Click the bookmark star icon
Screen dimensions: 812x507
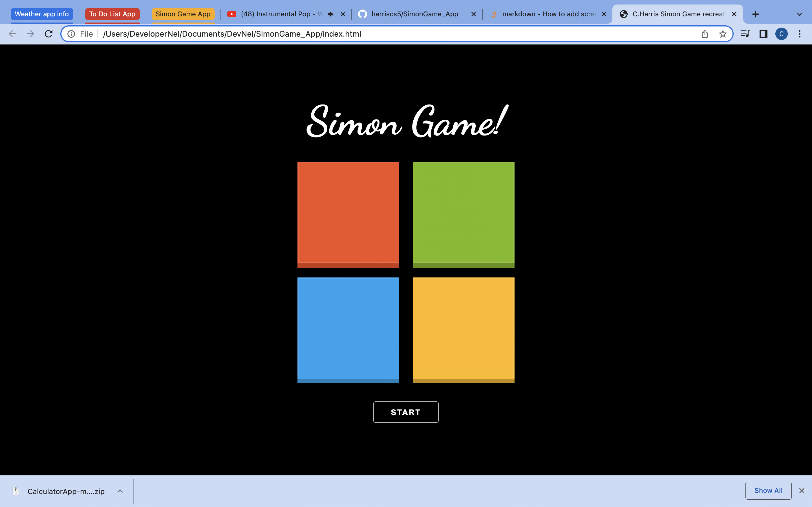click(723, 34)
